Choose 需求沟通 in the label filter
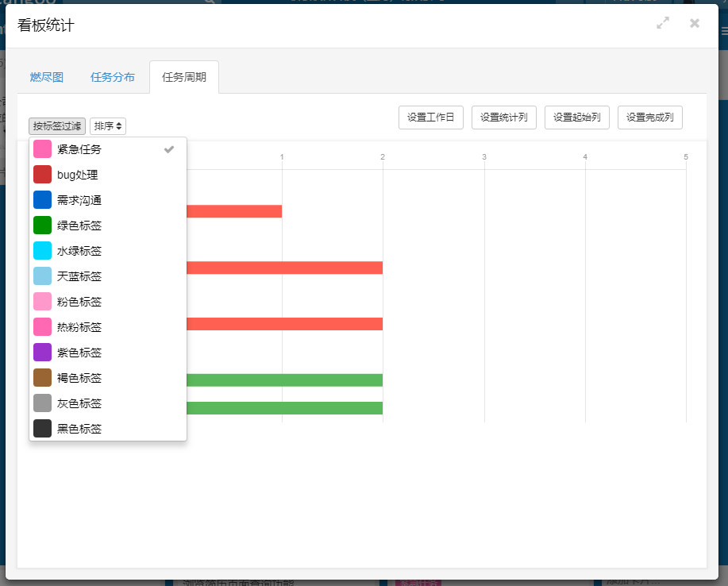 pyautogui.click(x=79, y=200)
